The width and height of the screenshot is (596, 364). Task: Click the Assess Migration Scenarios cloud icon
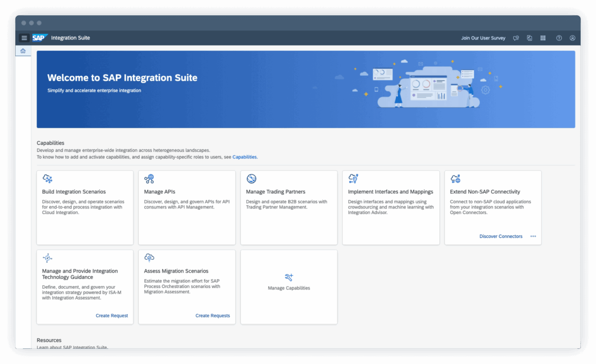click(x=149, y=258)
